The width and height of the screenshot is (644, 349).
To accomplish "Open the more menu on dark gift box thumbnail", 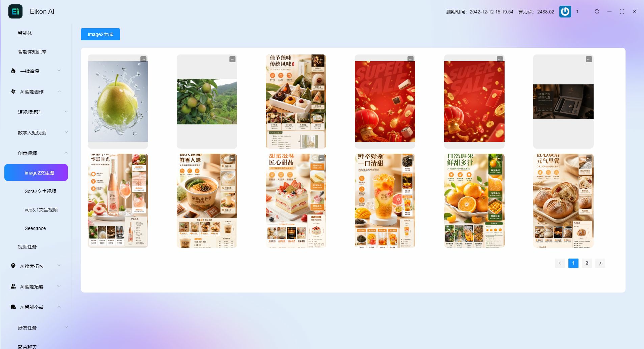I will [x=589, y=59].
